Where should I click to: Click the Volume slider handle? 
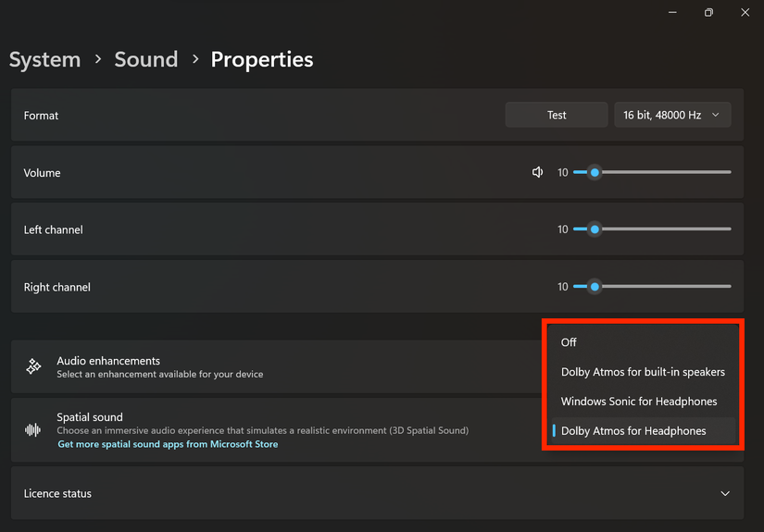click(x=595, y=172)
